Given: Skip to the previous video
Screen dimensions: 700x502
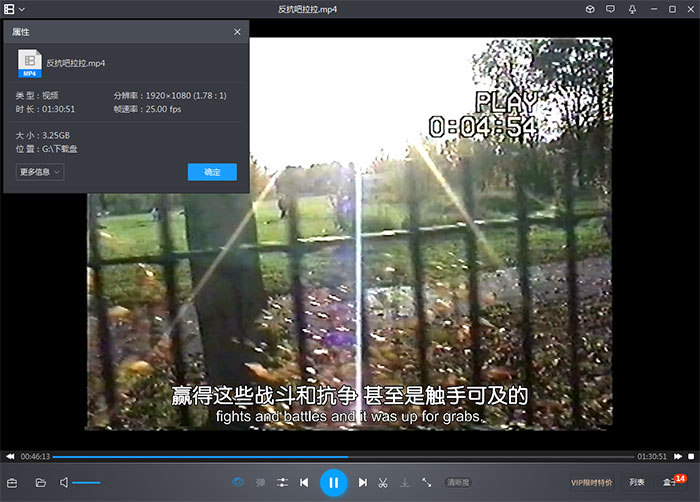Looking at the screenshot, I should (x=304, y=483).
